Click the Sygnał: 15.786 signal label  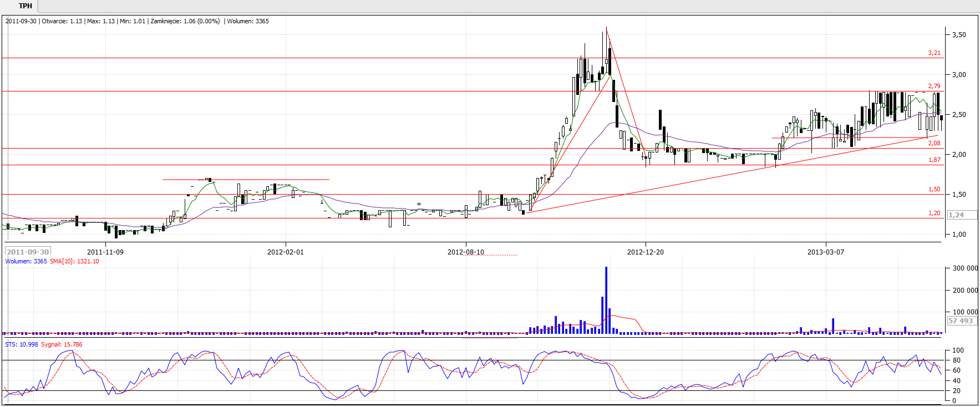coord(62,345)
